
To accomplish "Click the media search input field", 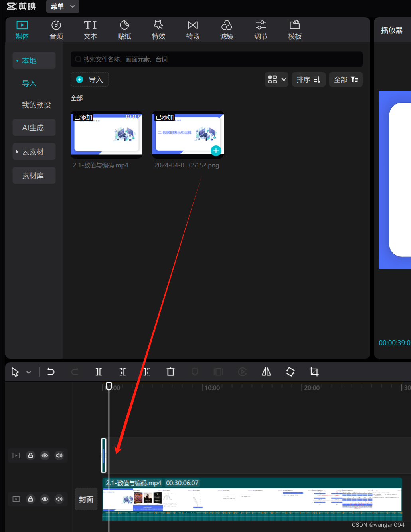I will (x=217, y=59).
